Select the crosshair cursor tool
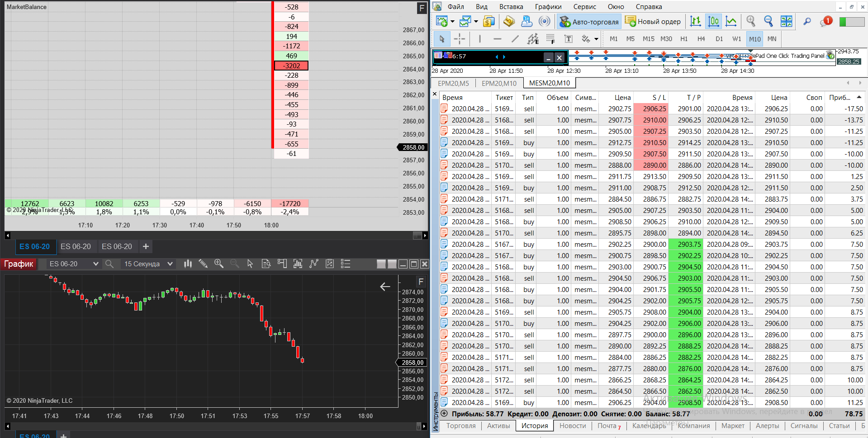 click(x=459, y=39)
